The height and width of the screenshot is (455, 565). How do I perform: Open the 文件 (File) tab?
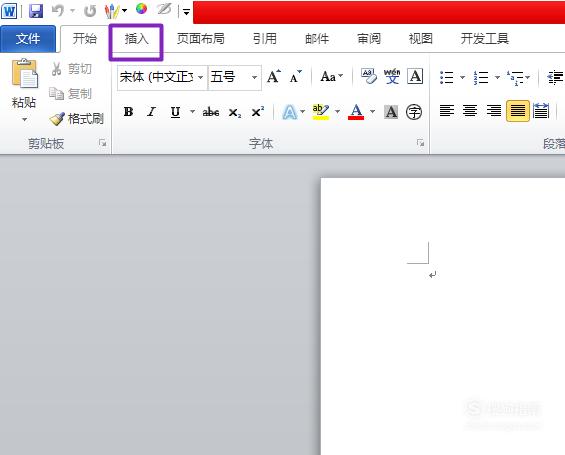point(28,39)
